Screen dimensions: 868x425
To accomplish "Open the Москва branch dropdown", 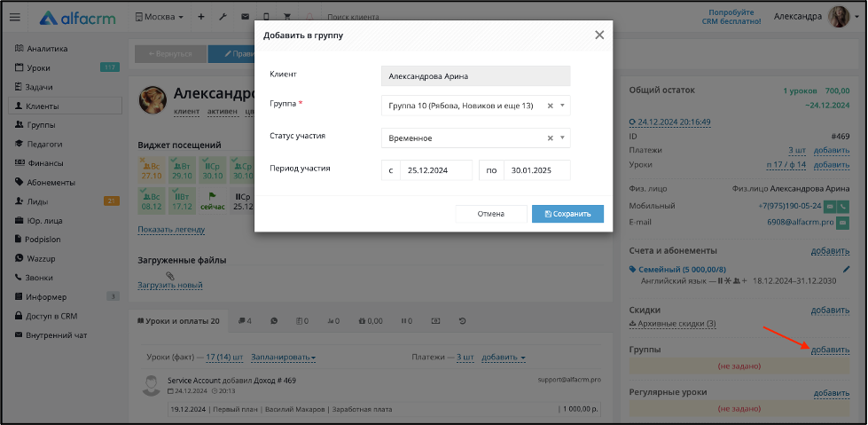I will pyautogui.click(x=160, y=17).
